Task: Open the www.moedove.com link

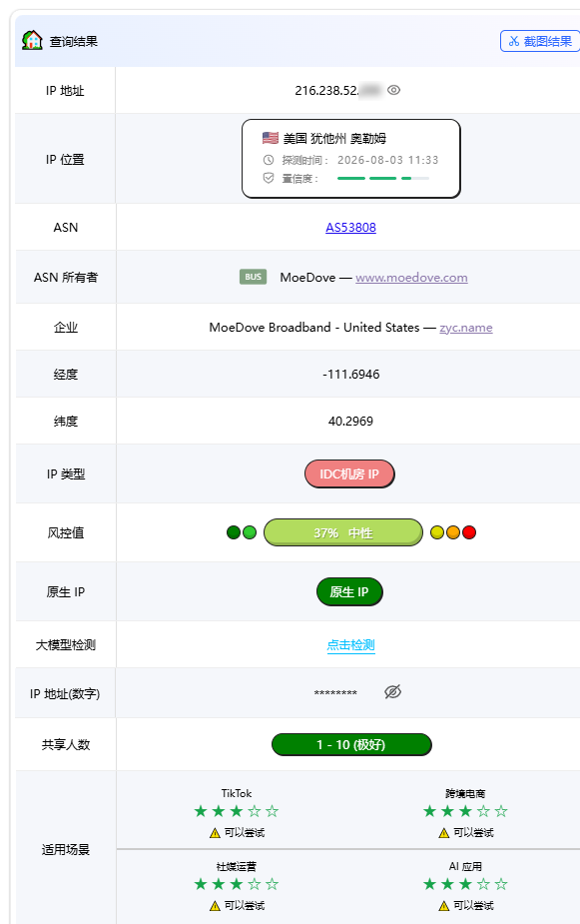Action: pyautogui.click(x=411, y=278)
